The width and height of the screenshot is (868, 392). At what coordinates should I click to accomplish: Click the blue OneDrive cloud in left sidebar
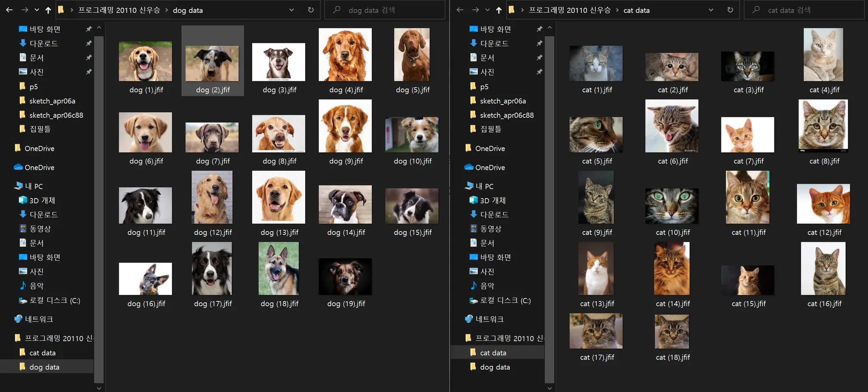[18, 167]
